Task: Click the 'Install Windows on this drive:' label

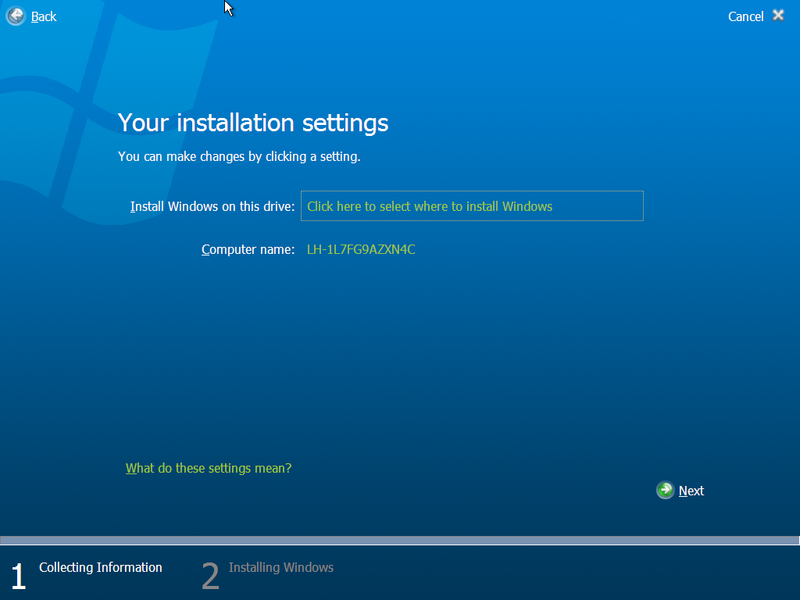Action: (212, 207)
